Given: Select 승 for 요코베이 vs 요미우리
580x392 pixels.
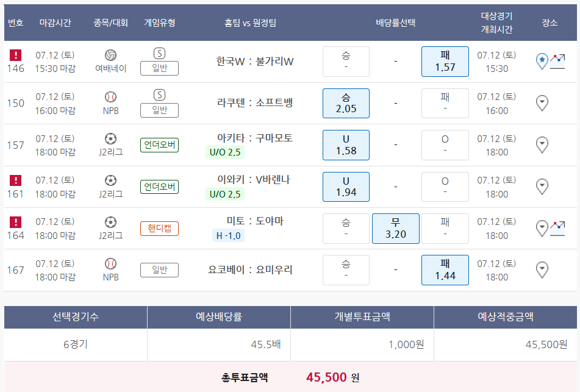Looking at the screenshot, I should pos(346,269).
